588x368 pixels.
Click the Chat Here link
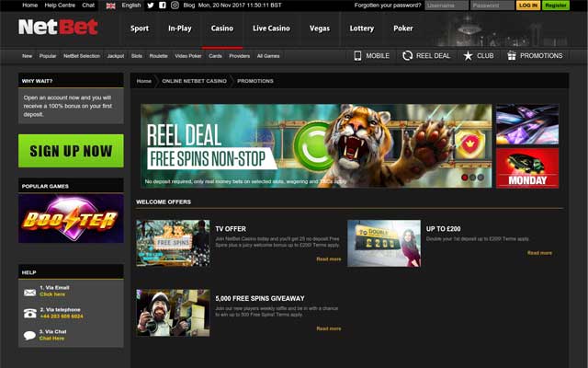pos(51,339)
